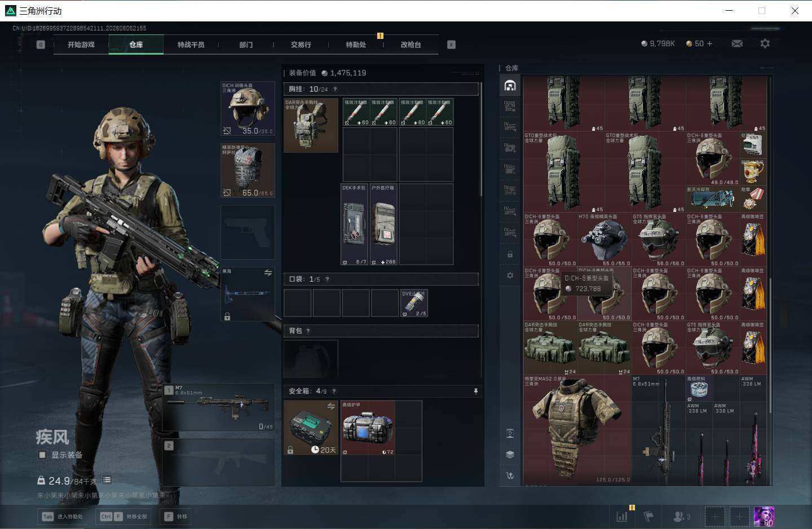The width and height of the screenshot is (812, 529).
Task: Click the empty secondary weapon slot 2
Action: [x=219, y=463]
